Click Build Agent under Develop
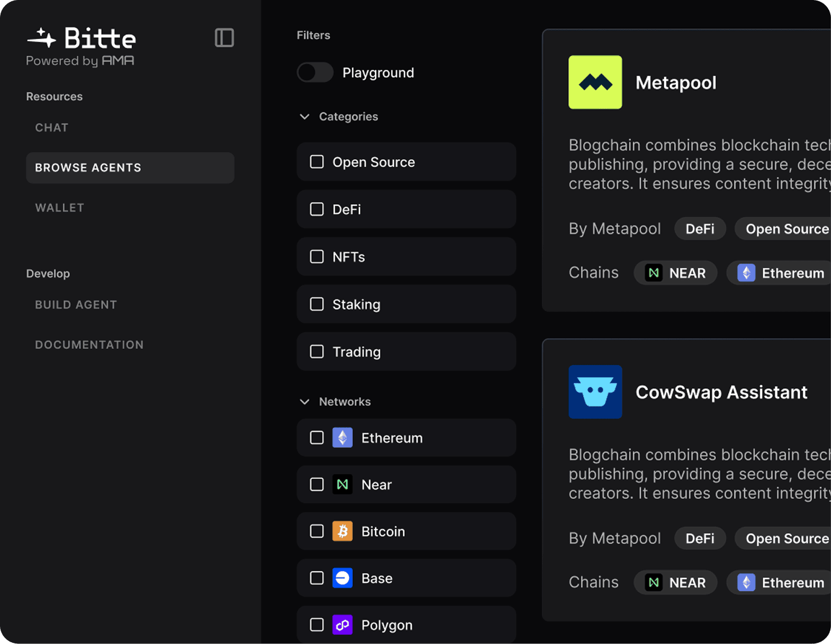The height and width of the screenshot is (644, 831). pos(76,304)
